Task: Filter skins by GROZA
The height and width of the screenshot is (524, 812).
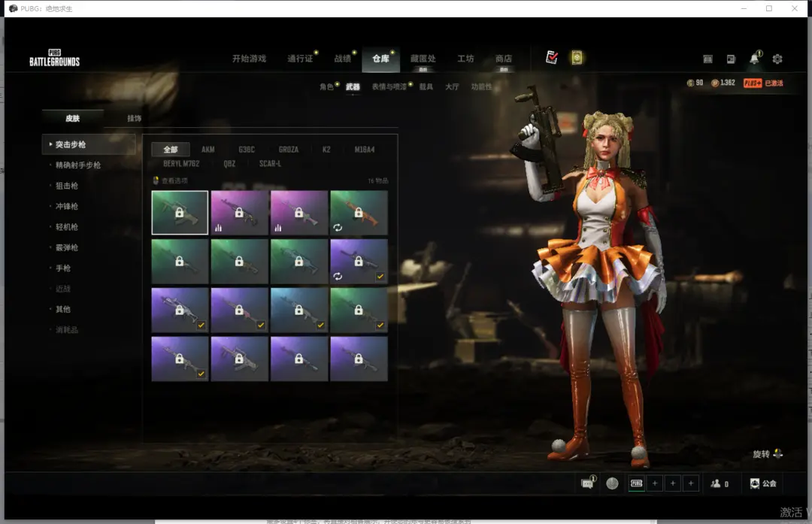Action: coord(289,150)
